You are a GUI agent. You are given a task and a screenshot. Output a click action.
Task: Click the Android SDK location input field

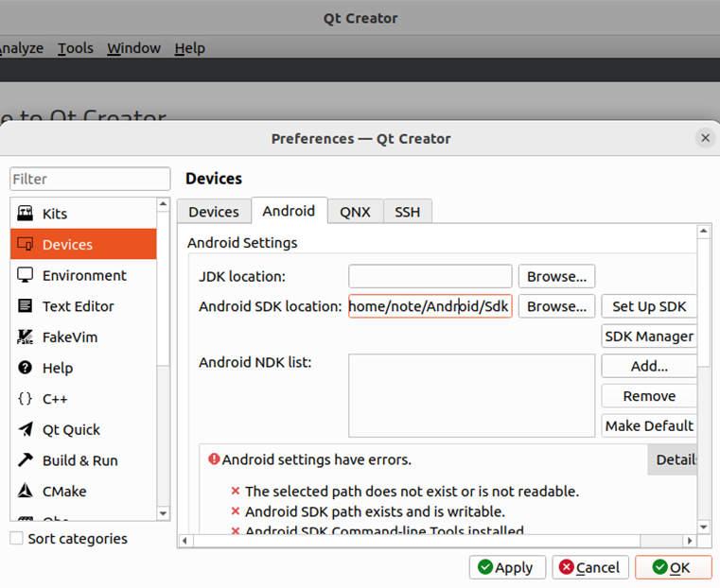pos(430,306)
